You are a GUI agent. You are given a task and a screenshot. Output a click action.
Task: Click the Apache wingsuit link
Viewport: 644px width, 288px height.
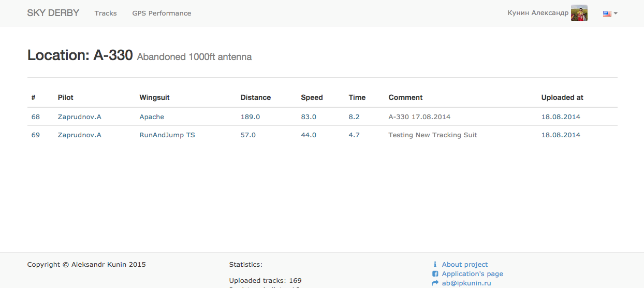pyautogui.click(x=152, y=117)
